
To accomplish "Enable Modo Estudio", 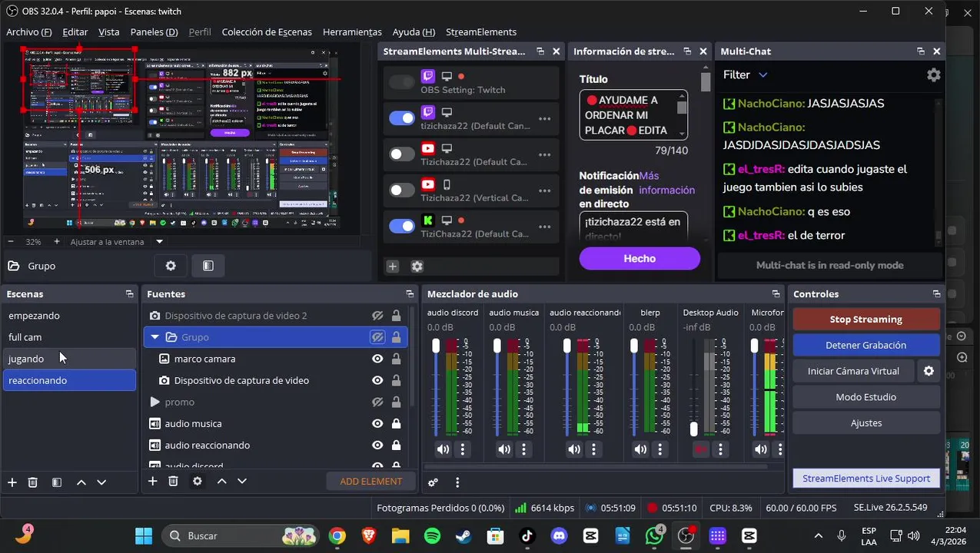I will coord(866,397).
